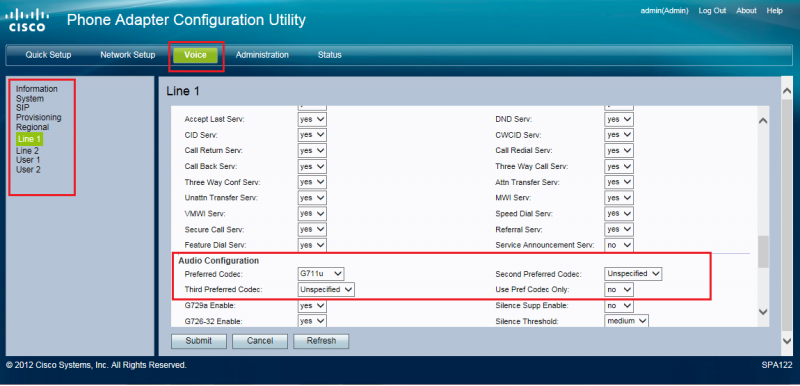Open the Three Way Conf Serv dropdown
The width and height of the screenshot is (800, 386).
pos(312,182)
